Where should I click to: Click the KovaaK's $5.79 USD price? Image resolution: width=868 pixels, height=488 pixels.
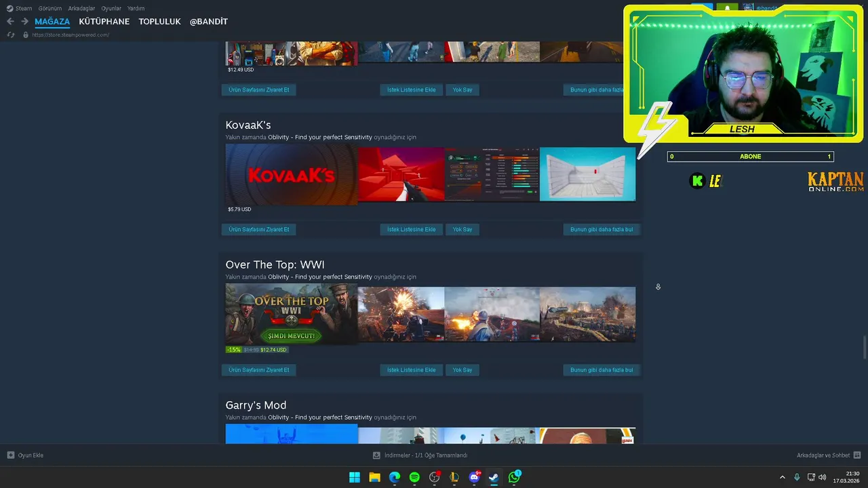tap(239, 209)
